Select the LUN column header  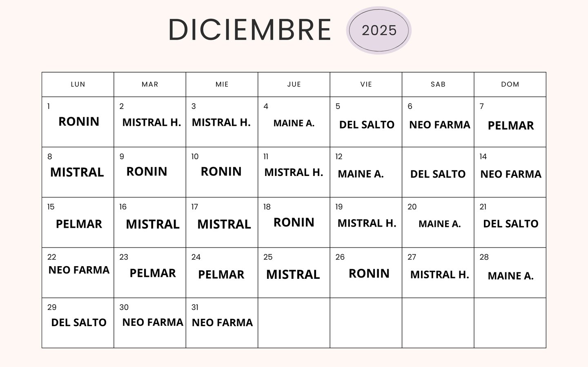tap(78, 85)
